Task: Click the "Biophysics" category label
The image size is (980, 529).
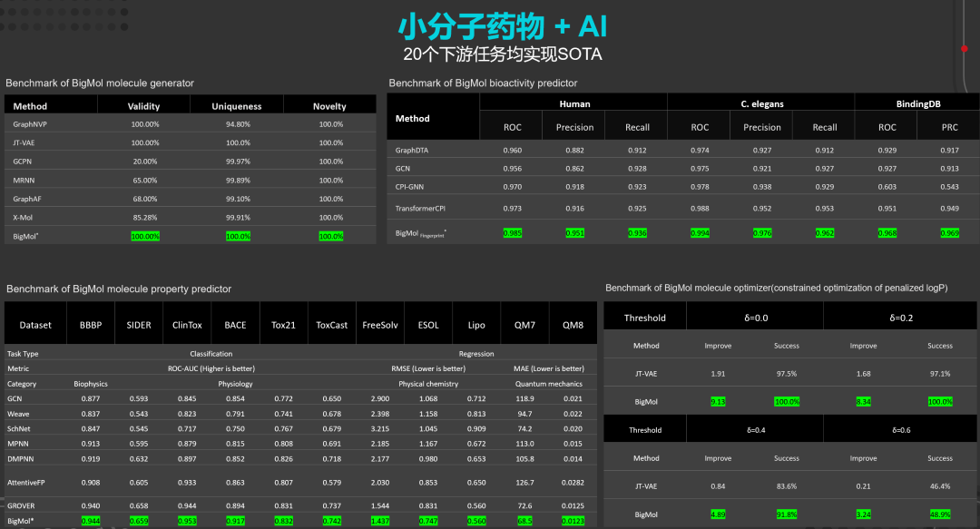Action: 91,384
